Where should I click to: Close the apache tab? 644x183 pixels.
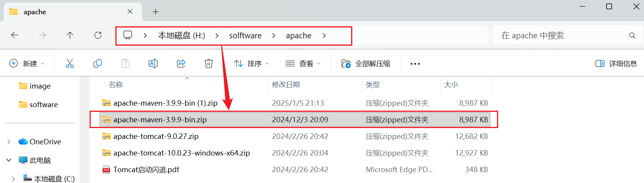tap(130, 12)
